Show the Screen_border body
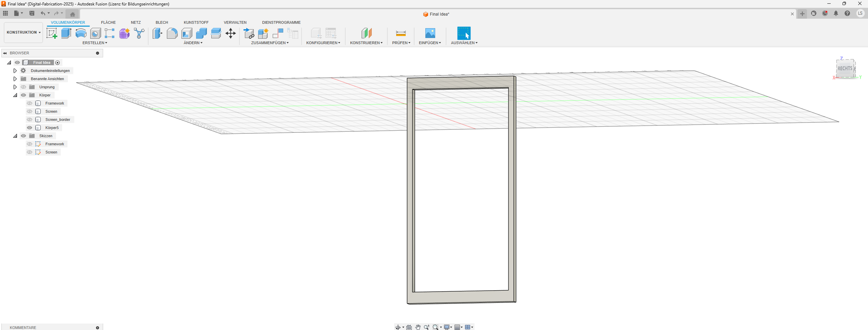868x330 pixels. [30, 120]
